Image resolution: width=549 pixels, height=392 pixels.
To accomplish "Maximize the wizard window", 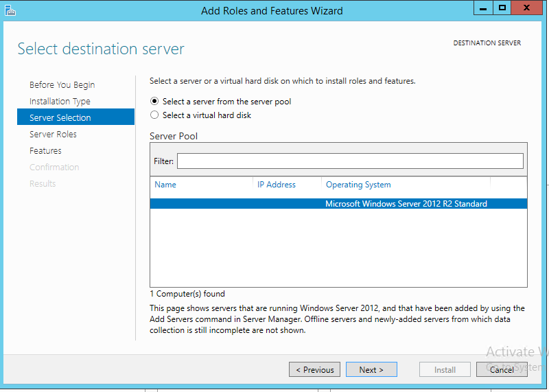I will click(503, 8).
